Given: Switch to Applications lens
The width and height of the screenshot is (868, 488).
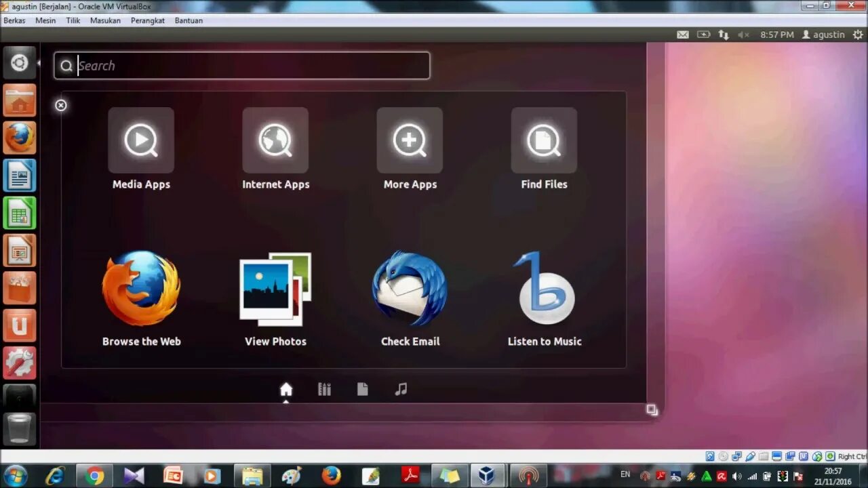Looking at the screenshot, I should (x=324, y=389).
